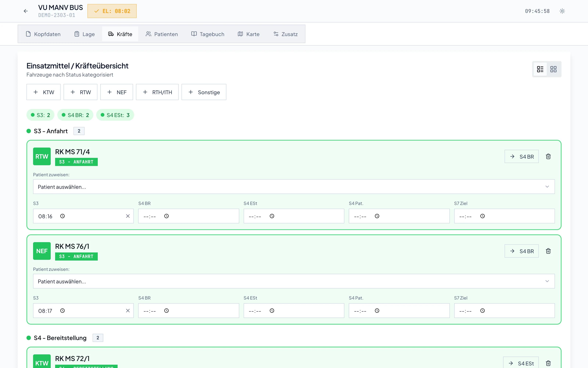Clear the 08:16 S3 time
This screenshot has width=588, height=368.
tap(128, 216)
